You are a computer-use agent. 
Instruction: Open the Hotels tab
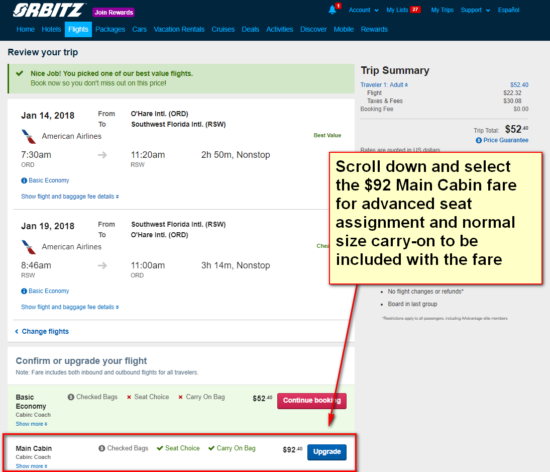[51, 29]
